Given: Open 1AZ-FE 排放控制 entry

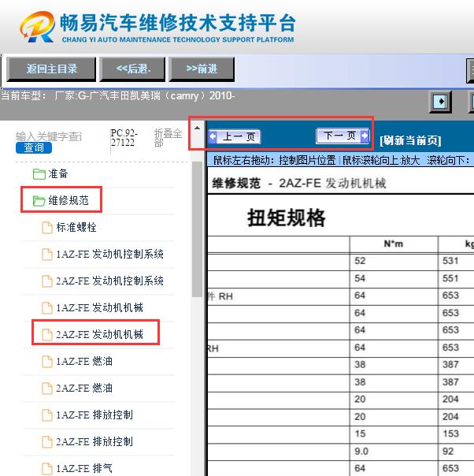Looking at the screenshot, I should pyautogui.click(x=94, y=415).
